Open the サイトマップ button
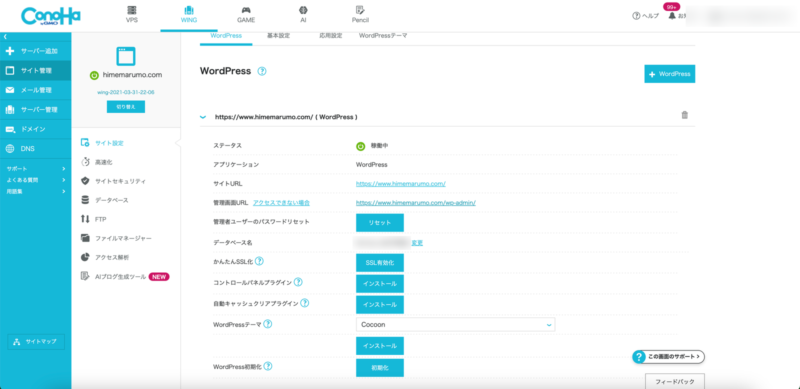 coord(36,342)
